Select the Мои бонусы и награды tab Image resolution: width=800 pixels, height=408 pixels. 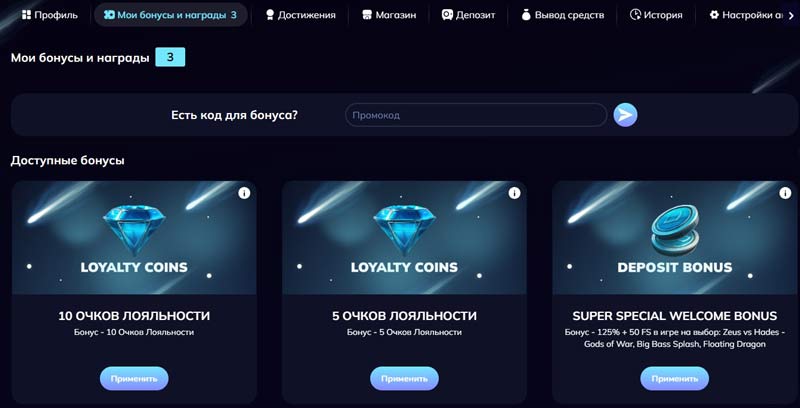click(170, 15)
